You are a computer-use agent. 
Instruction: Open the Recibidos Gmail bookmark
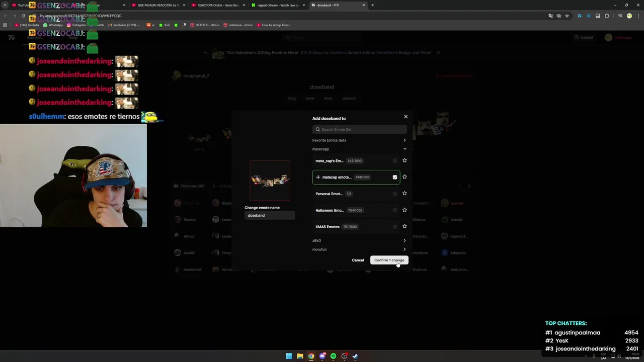click(x=124, y=25)
